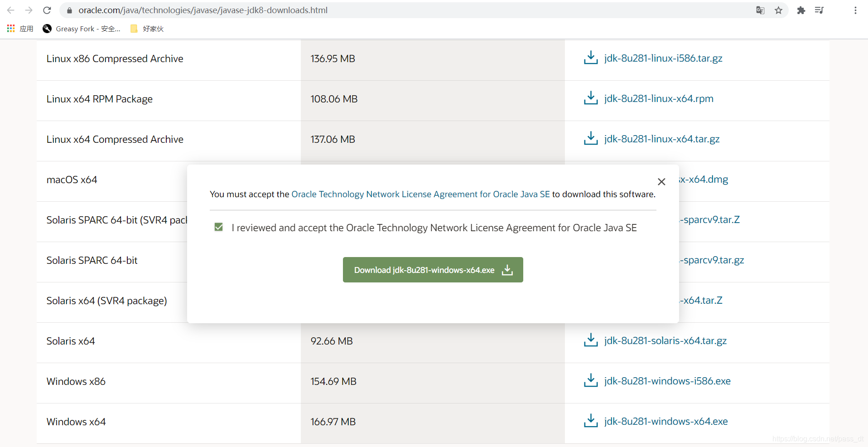Select the macOS x64 row label

click(72, 180)
